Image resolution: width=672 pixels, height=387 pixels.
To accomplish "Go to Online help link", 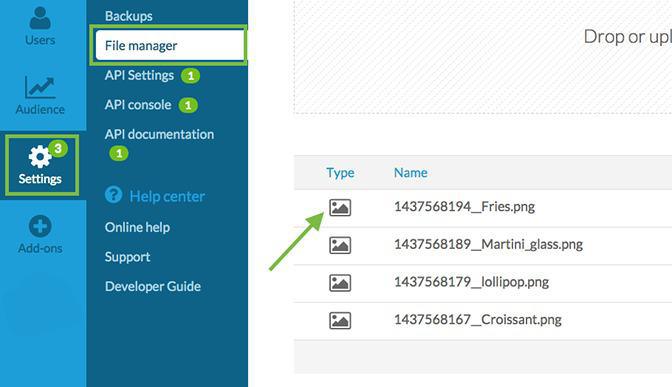I will [x=137, y=227].
